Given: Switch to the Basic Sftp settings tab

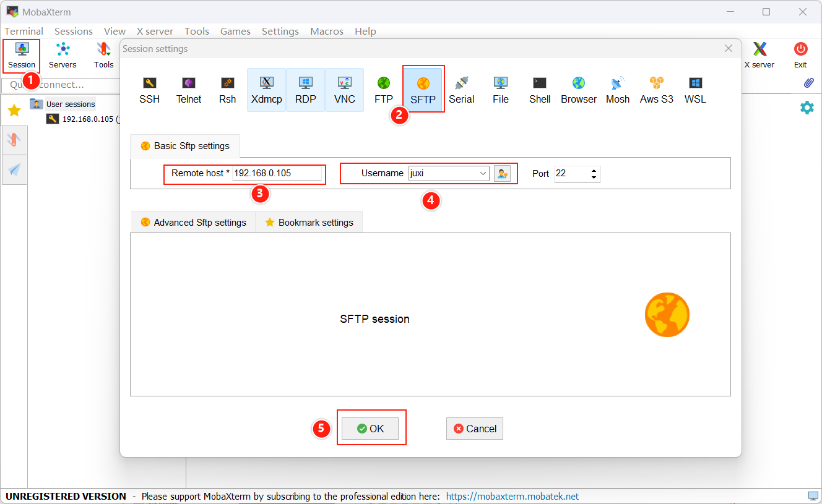Looking at the screenshot, I should point(185,146).
